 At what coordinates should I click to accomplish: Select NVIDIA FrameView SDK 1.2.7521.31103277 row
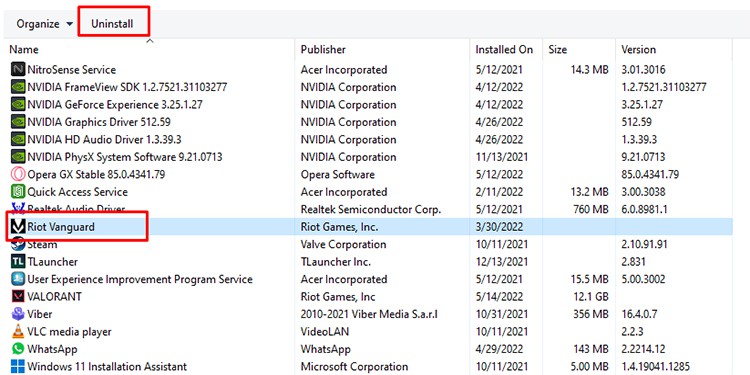click(x=127, y=87)
